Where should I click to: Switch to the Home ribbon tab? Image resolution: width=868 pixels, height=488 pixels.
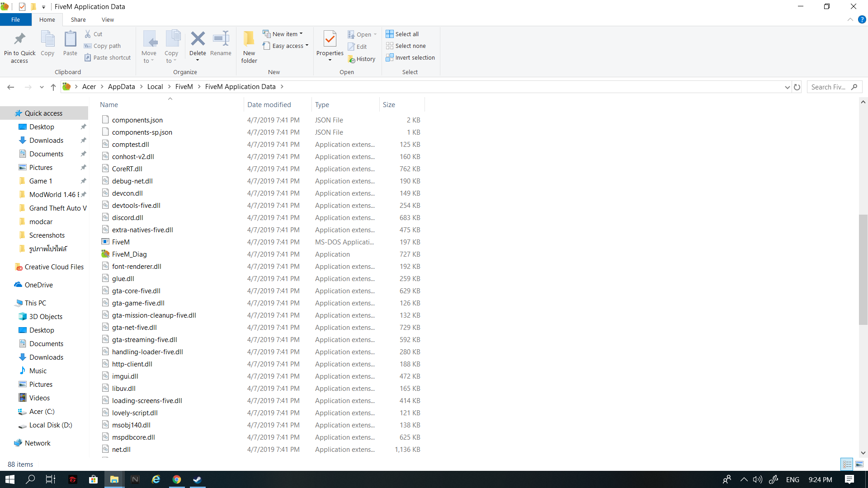pos(47,19)
